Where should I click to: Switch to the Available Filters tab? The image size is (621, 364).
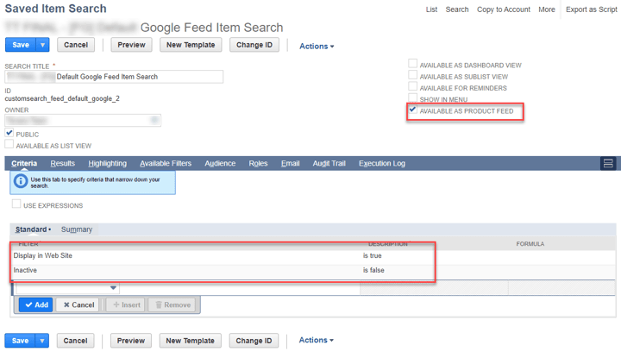166,164
